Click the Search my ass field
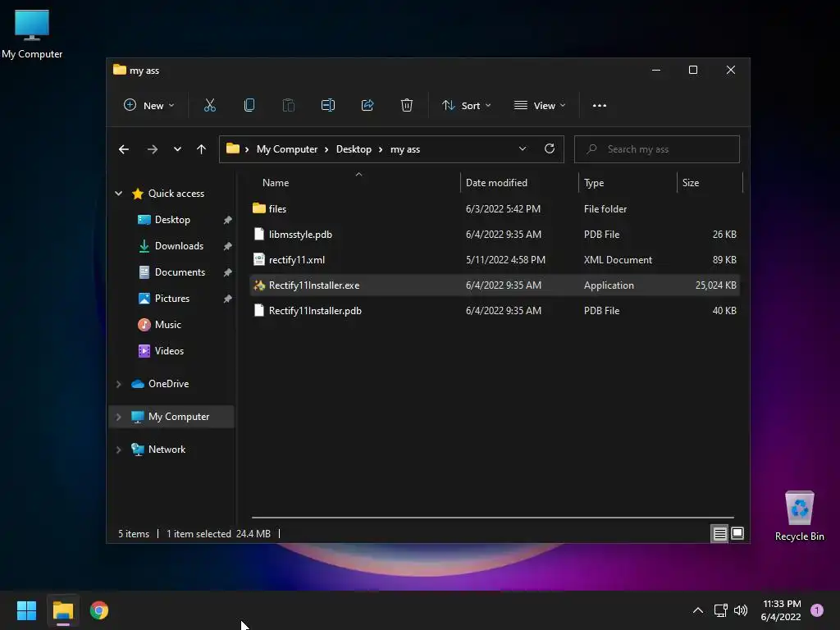This screenshot has height=630, width=840. pos(657,149)
